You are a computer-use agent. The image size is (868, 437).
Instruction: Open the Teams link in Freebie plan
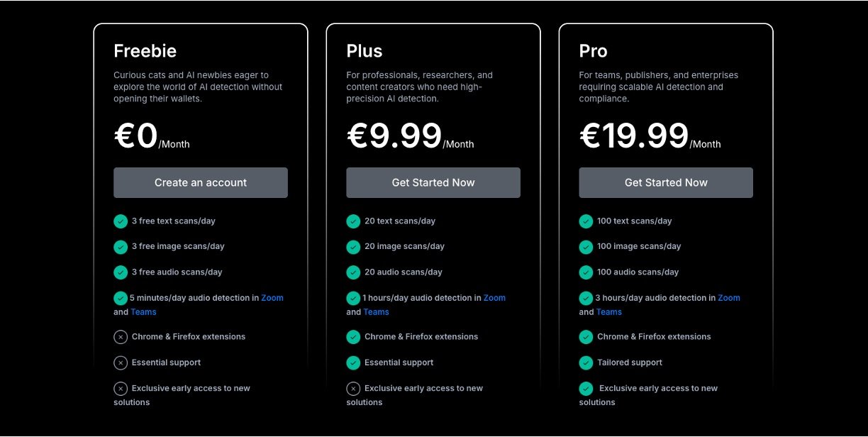click(x=143, y=312)
